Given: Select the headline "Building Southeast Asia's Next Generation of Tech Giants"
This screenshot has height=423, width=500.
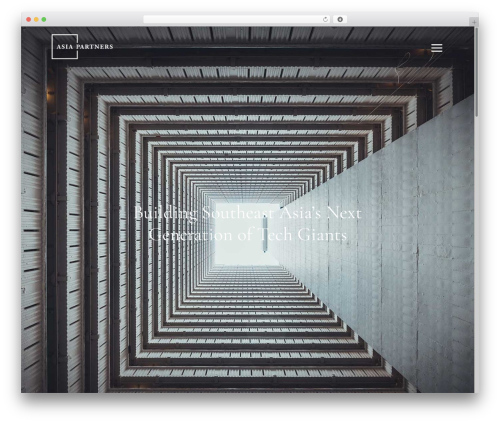Looking at the screenshot, I should coord(248,224).
